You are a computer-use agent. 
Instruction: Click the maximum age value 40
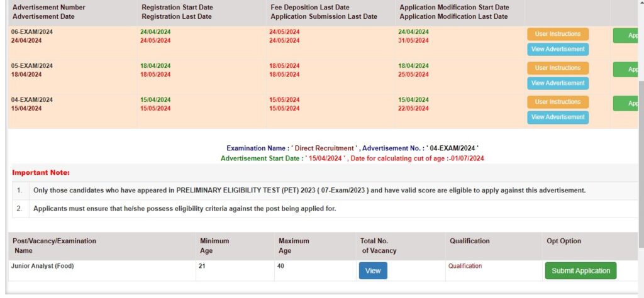click(x=280, y=266)
